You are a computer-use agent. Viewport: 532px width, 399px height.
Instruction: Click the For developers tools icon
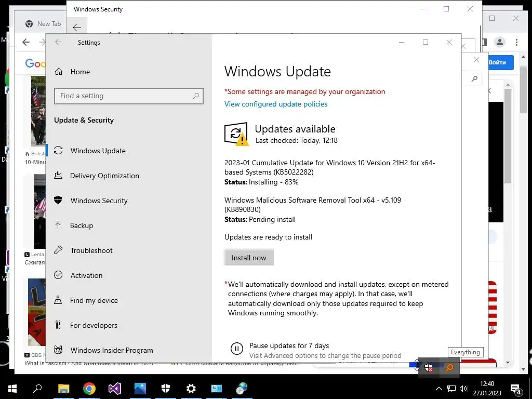tap(58, 325)
